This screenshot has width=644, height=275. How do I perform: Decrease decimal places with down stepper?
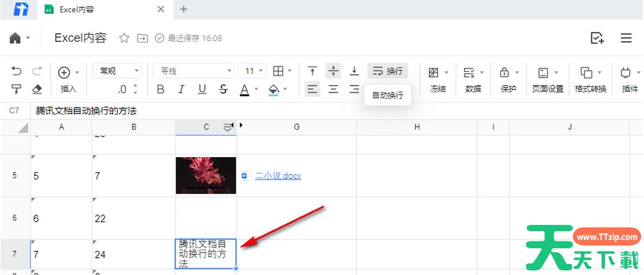pyautogui.click(x=136, y=92)
